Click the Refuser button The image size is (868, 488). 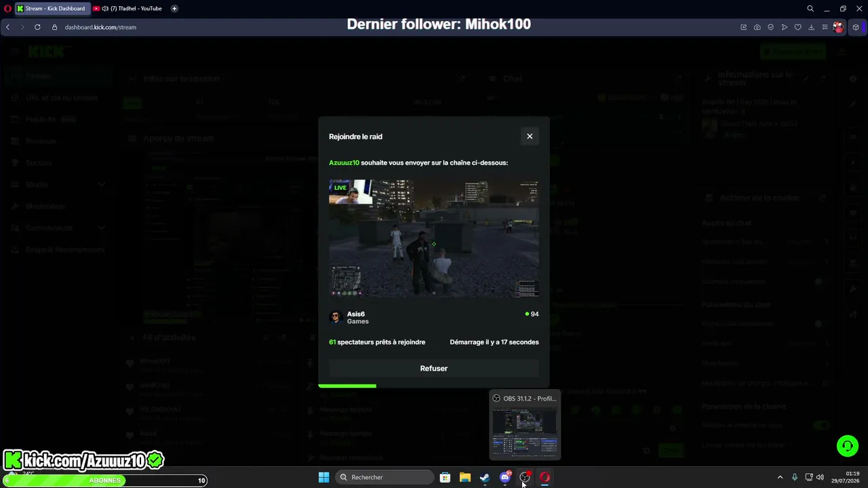click(434, 369)
